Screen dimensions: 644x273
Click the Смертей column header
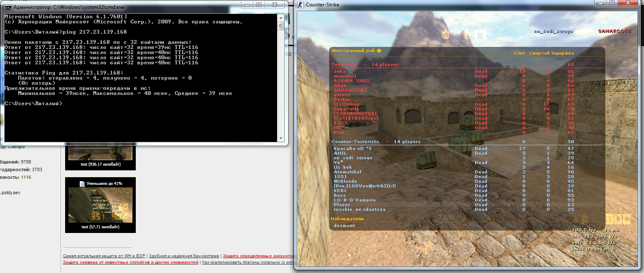pyautogui.click(x=539, y=53)
